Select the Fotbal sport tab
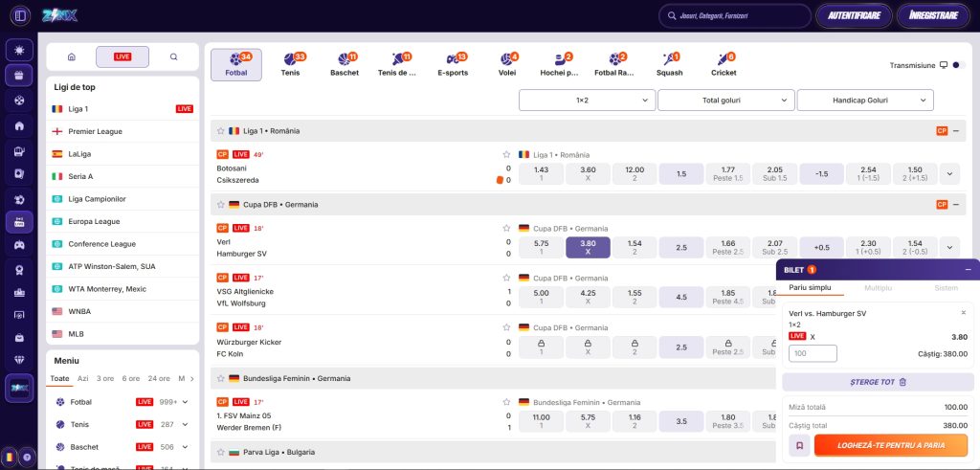The image size is (980, 470). (x=236, y=65)
